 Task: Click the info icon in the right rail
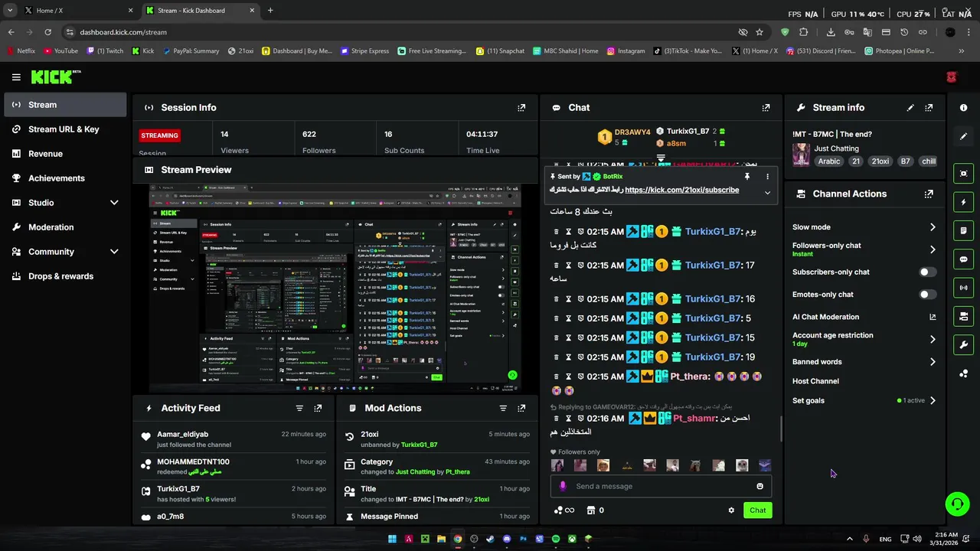click(x=964, y=108)
